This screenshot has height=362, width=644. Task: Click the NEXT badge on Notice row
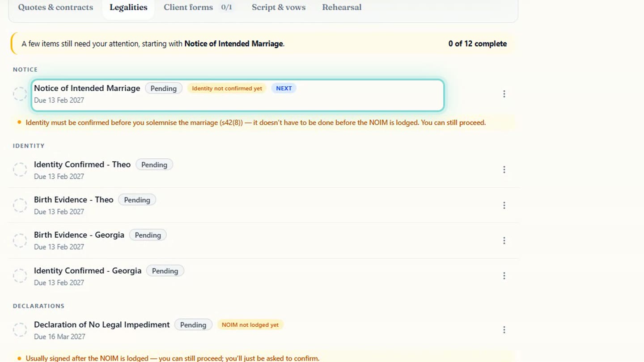(x=284, y=88)
